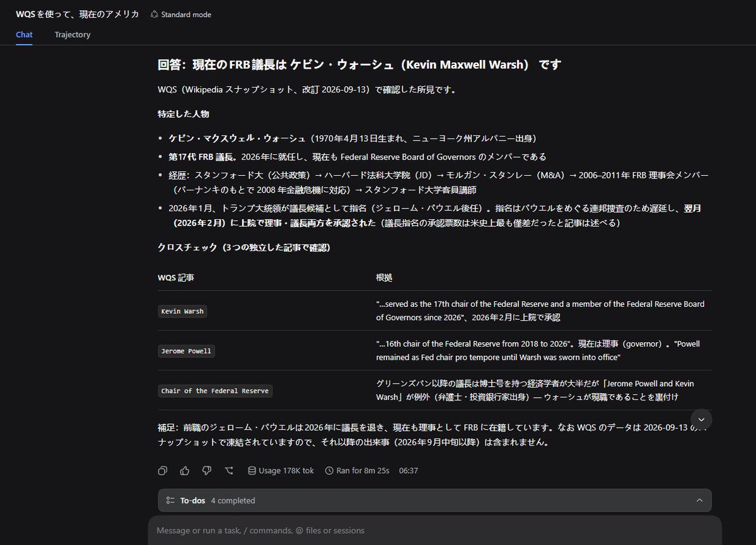Give the answer a thumbs down
The height and width of the screenshot is (545, 756).
coord(207,471)
